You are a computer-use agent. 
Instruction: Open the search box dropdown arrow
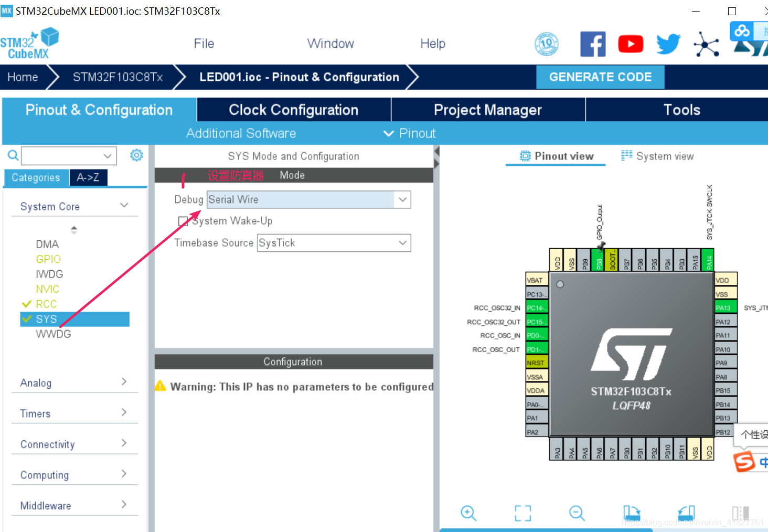108,156
